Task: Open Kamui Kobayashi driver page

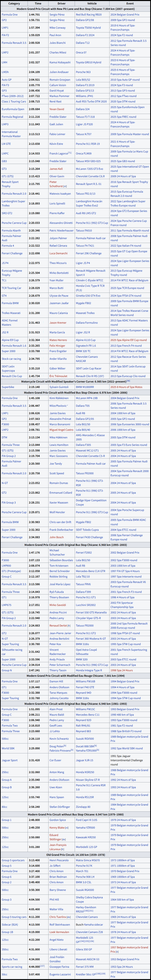Action: point(60,62)
